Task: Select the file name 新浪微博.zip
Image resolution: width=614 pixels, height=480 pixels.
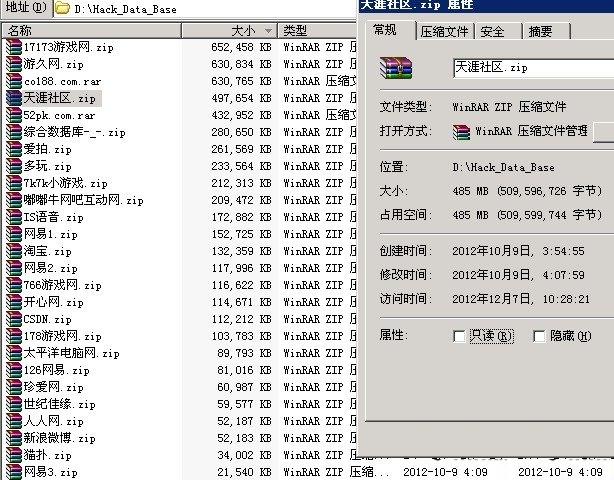Action: (x=59, y=438)
